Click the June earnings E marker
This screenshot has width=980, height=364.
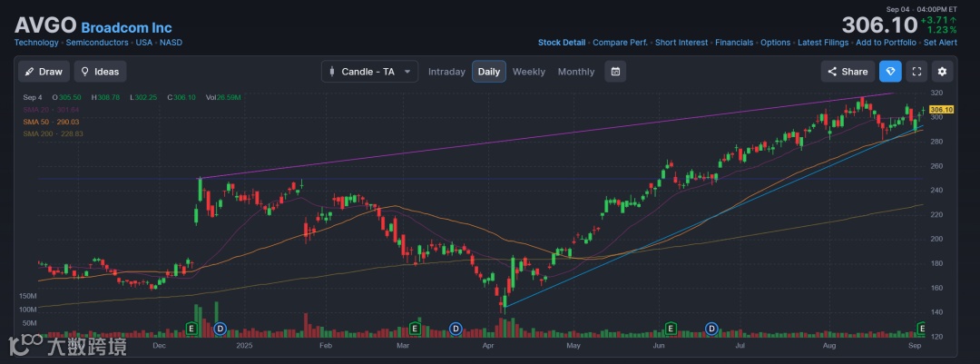click(671, 328)
